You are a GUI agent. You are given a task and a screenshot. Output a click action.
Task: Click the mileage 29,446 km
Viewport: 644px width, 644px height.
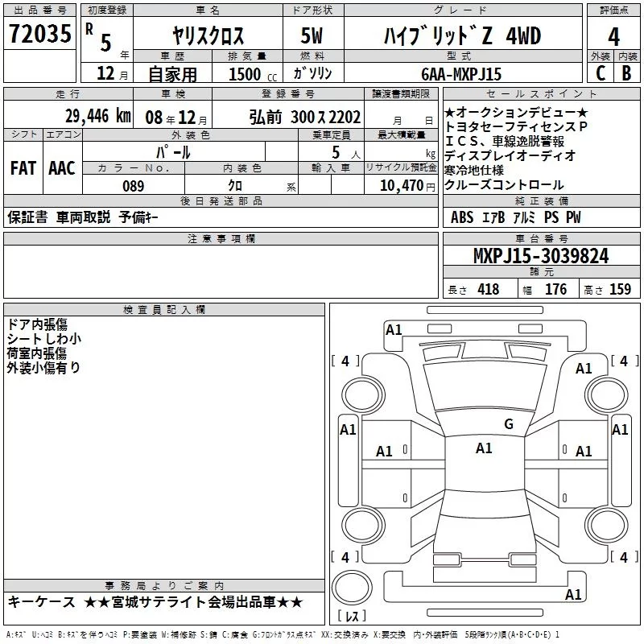click(x=97, y=116)
